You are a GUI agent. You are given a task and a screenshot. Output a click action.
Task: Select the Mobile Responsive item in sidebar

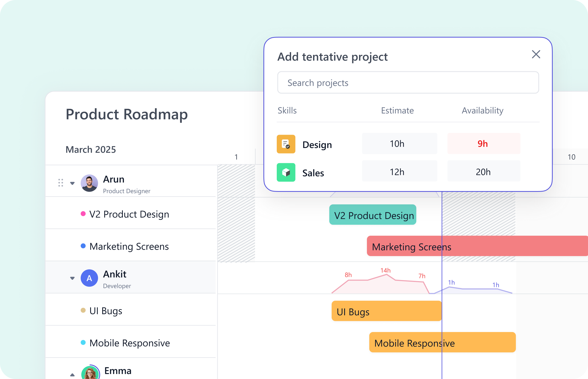pyautogui.click(x=130, y=343)
